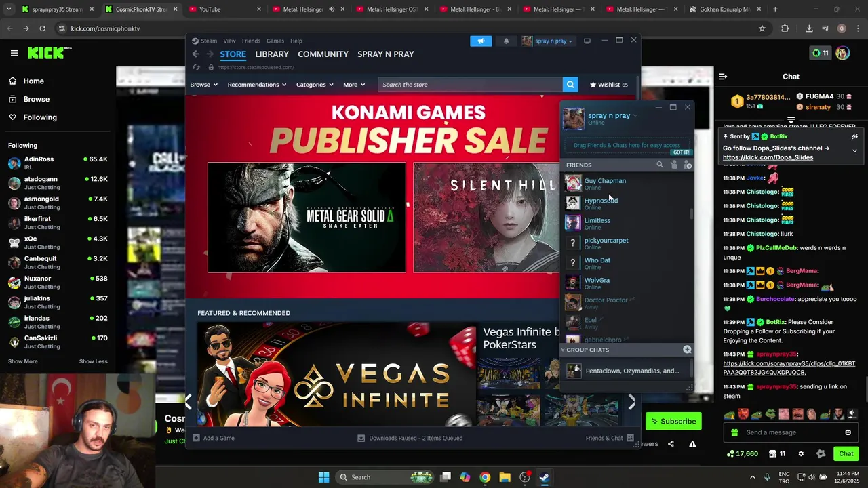The height and width of the screenshot is (488, 868).
Task: Expand pinned message chevron
Action: tap(854, 150)
